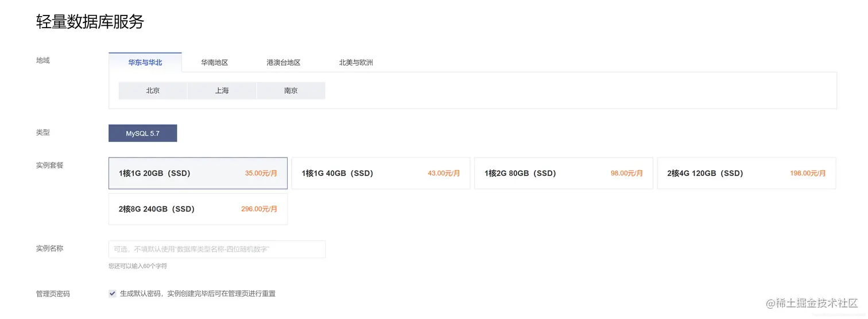Pick the 1核1G 20GB (SSD) plan
Viewport: 868px width, 319px height.
click(198, 173)
